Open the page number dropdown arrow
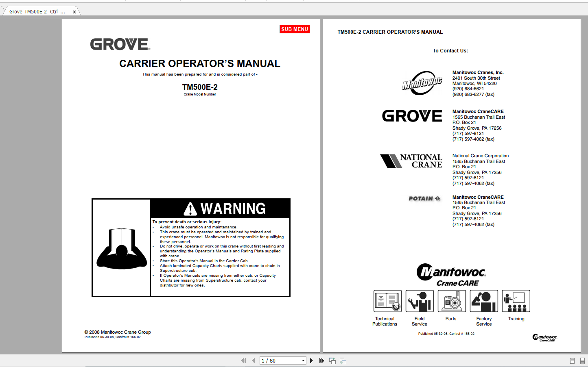 303,360
